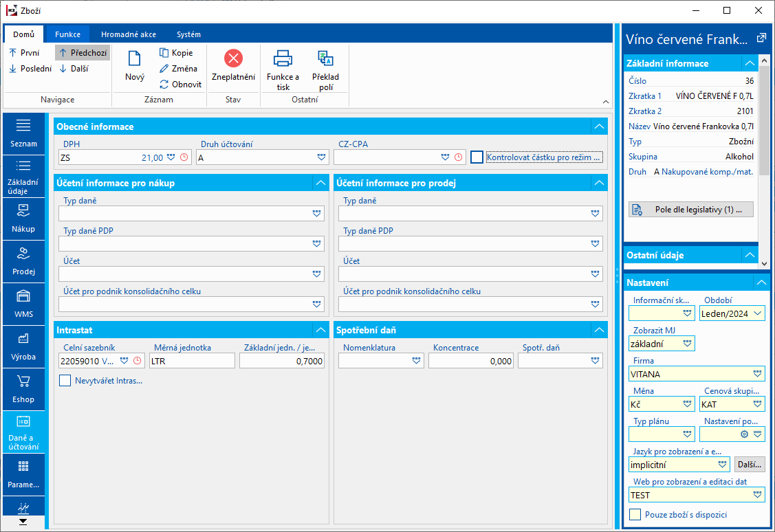This screenshot has width=775, height=532.
Task: Switch to the Hromadné akce tab
Action: (129, 34)
